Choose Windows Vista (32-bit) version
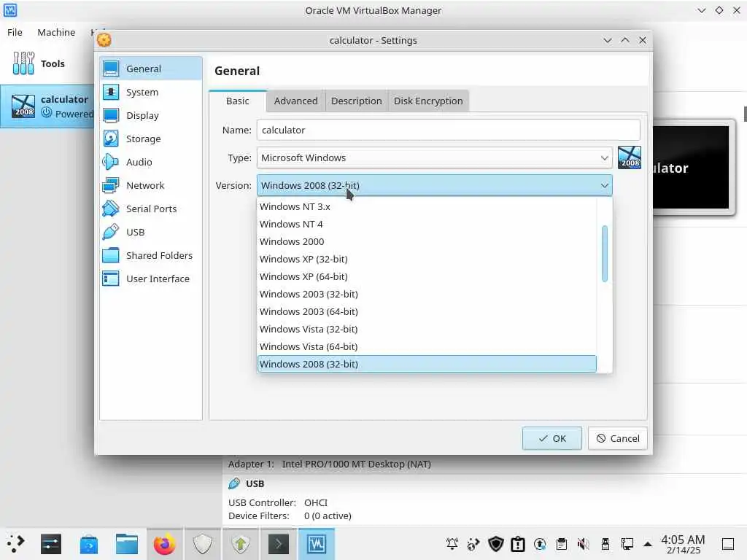The image size is (747, 560). click(427, 329)
